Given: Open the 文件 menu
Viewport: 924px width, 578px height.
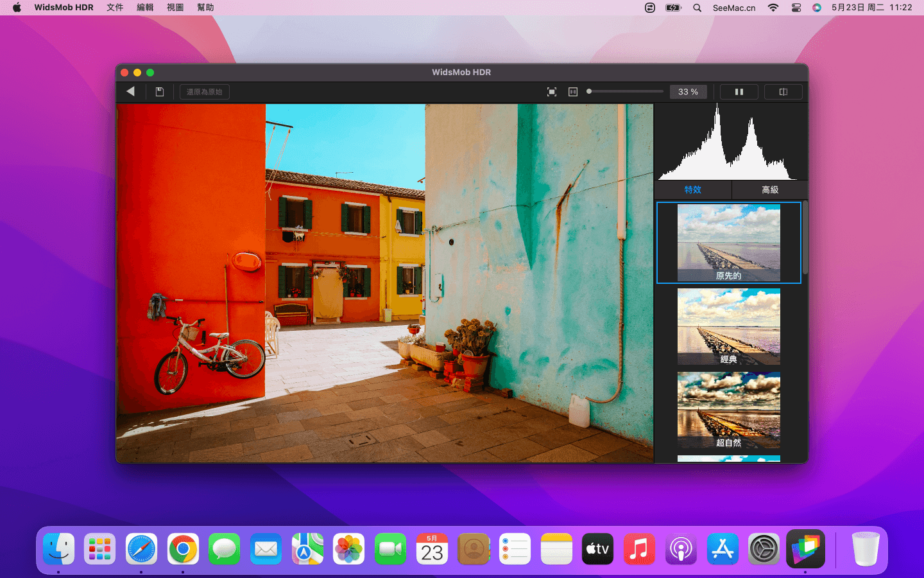Looking at the screenshot, I should (115, 8).
